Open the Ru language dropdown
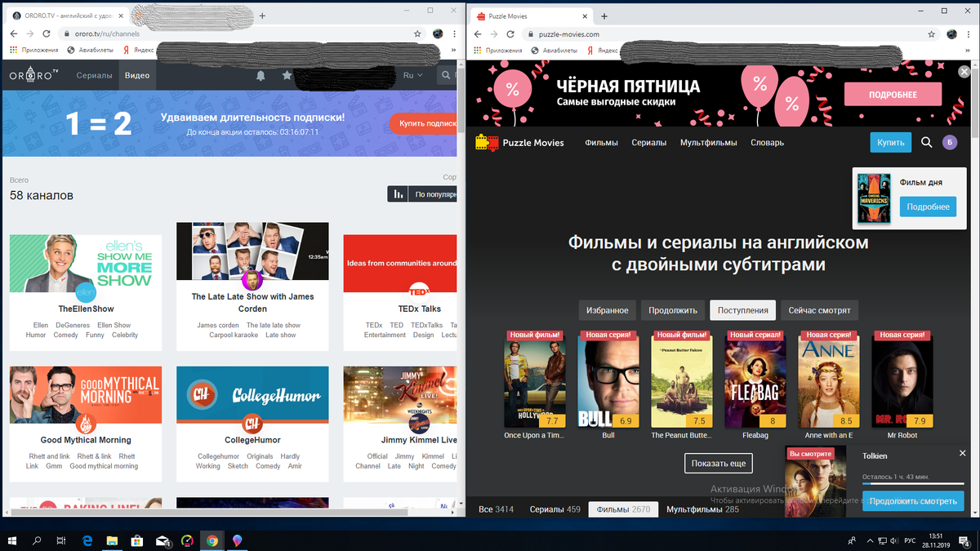 click(x=412, y=75)
